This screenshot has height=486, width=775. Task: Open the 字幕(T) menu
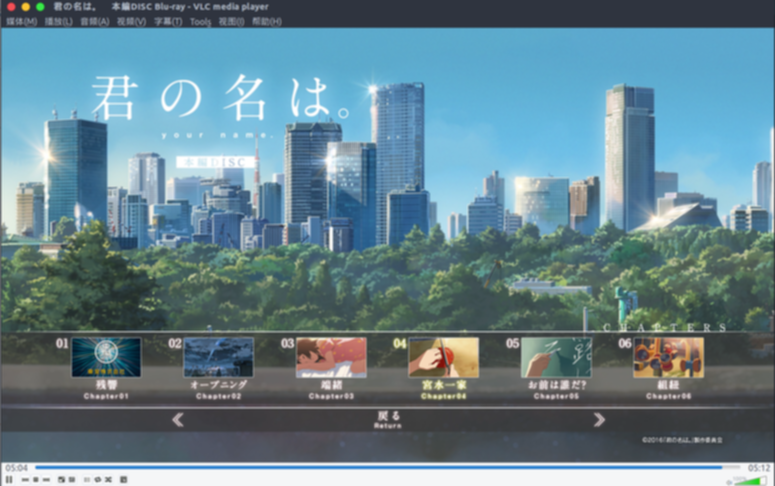coord(168,21)
